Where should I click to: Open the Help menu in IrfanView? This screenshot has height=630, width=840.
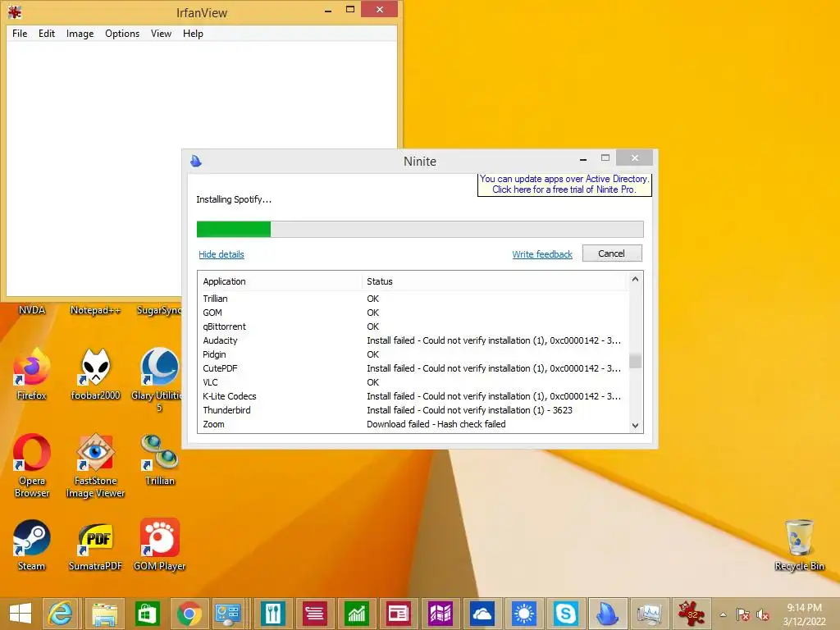pos(193,33)
